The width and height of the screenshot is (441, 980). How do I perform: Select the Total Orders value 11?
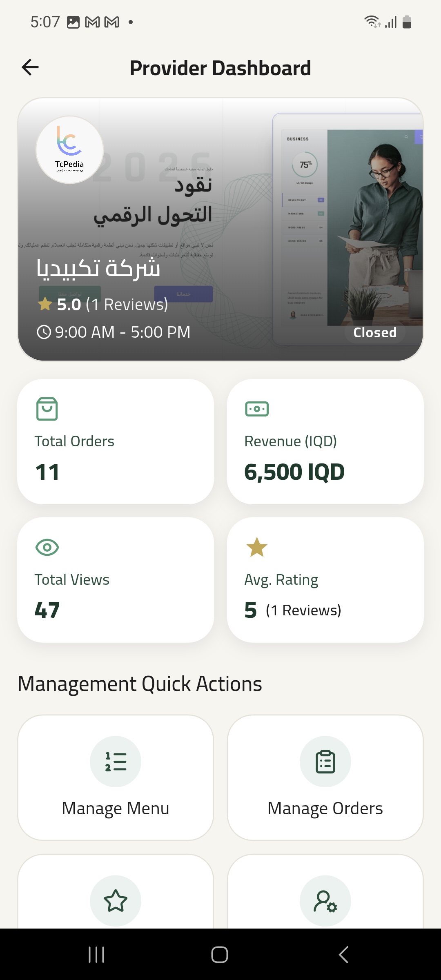[x=47, y=472]
